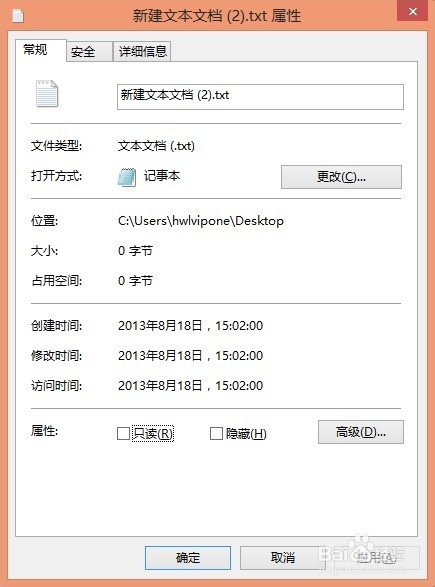
Task: Click the 记事本 program name label
Action: [162, 176]
